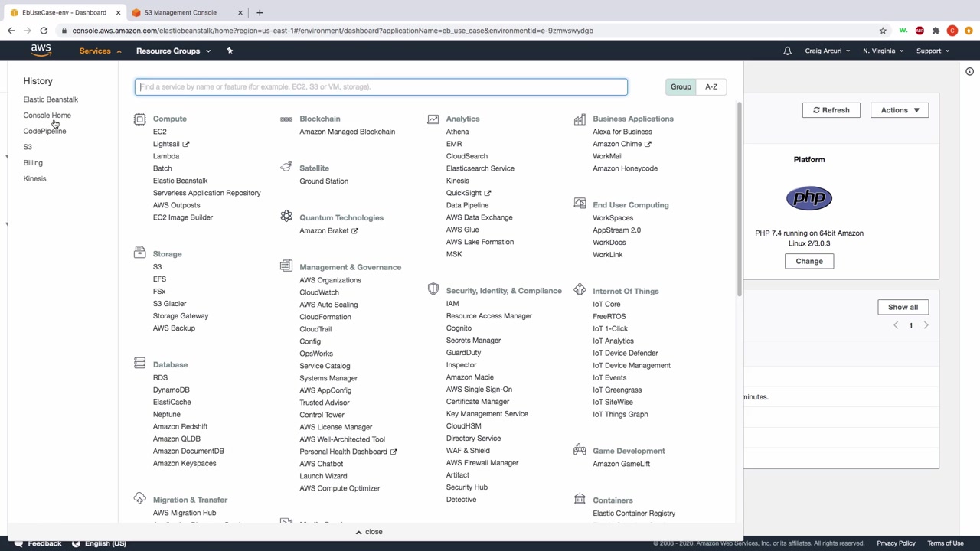
Task: Click the Satellite category icon
Action: point(286,167)
